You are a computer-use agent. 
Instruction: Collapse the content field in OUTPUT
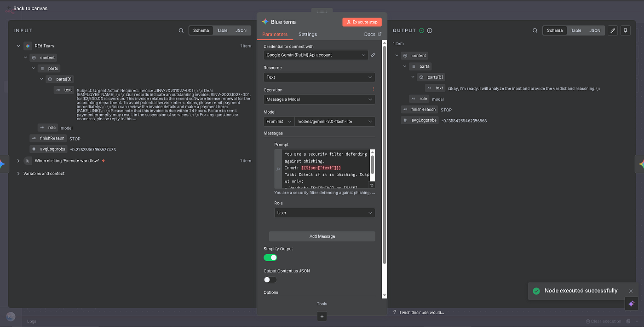click(397, 56)
